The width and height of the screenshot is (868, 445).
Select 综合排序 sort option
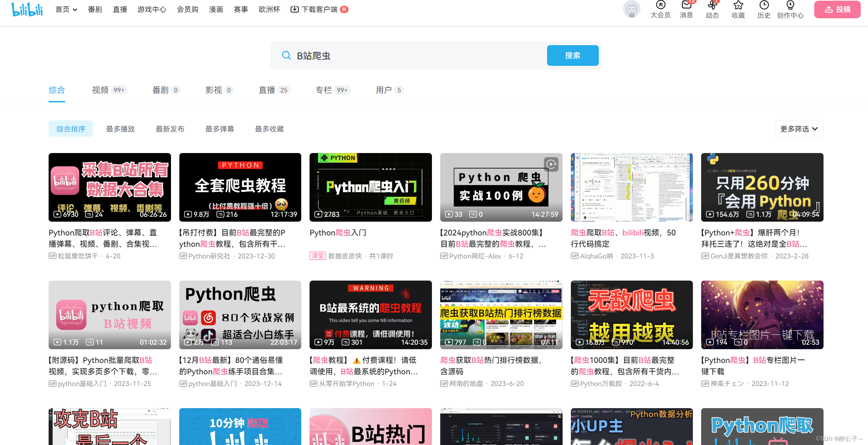[x=71, y=129]
